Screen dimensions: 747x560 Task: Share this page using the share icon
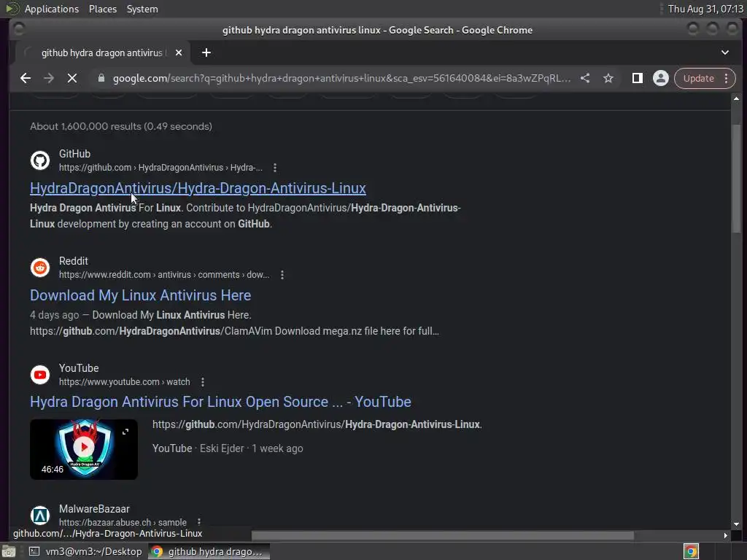(x=585, y=78)
